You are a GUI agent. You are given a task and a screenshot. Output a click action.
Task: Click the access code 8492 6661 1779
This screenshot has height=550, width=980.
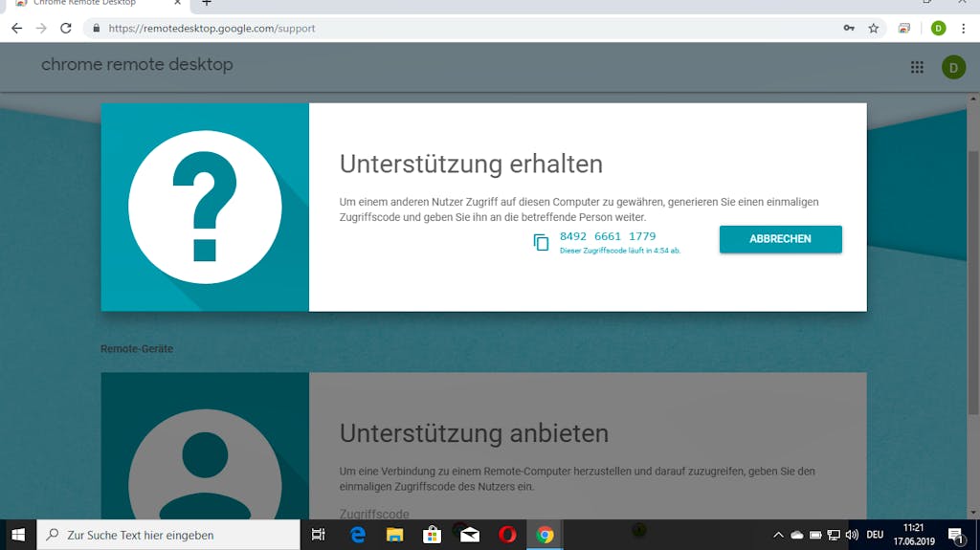point(608,236)
